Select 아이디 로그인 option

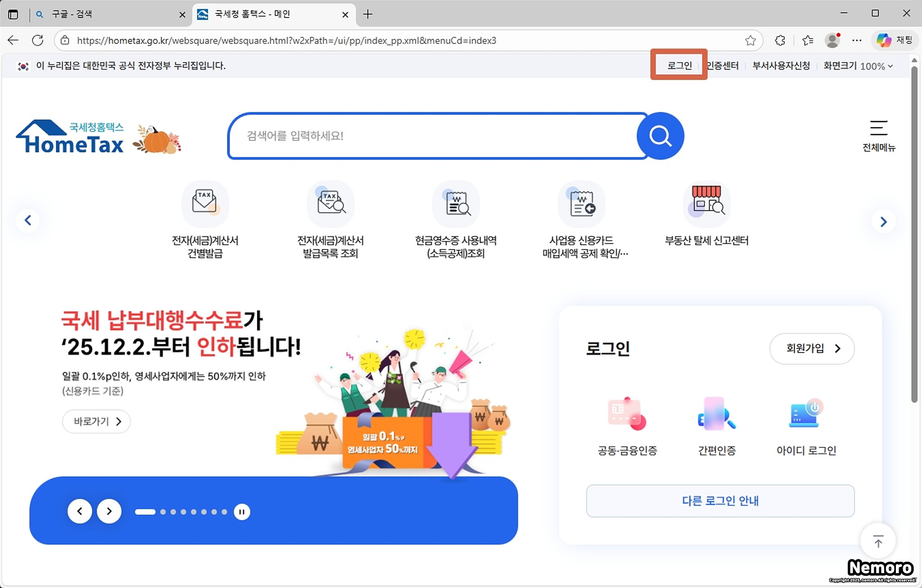click(806, 425)
